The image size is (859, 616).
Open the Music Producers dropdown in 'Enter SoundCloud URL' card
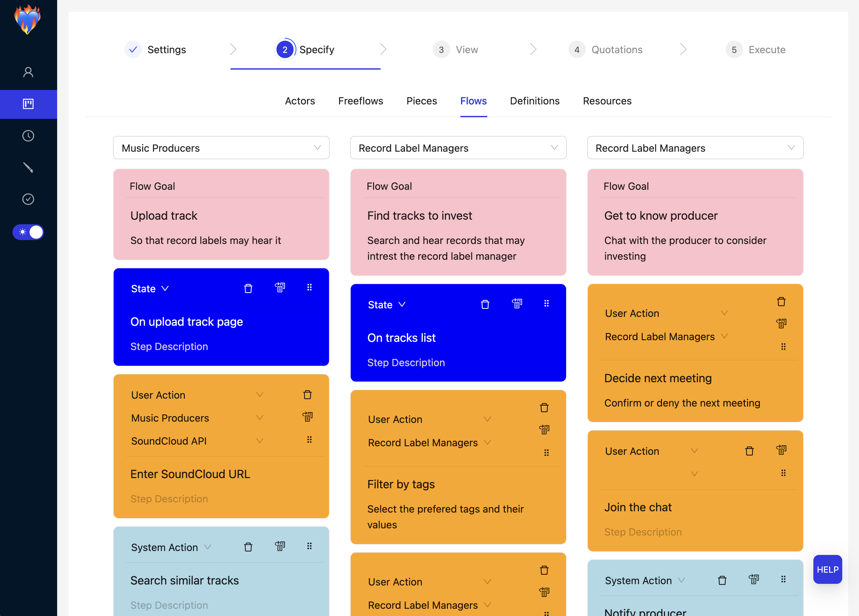[197, 418]
